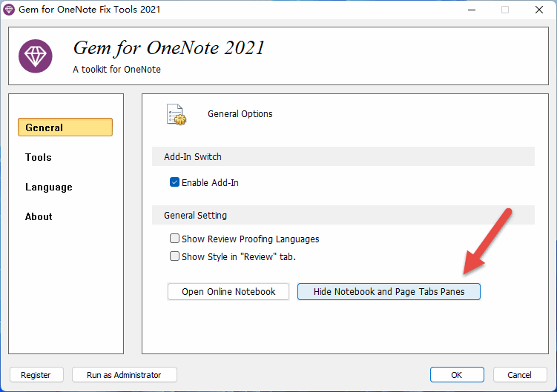Uncheck the Enable Add-In checkbox
The height and width of the screenshot is (392, 557).
174,182
